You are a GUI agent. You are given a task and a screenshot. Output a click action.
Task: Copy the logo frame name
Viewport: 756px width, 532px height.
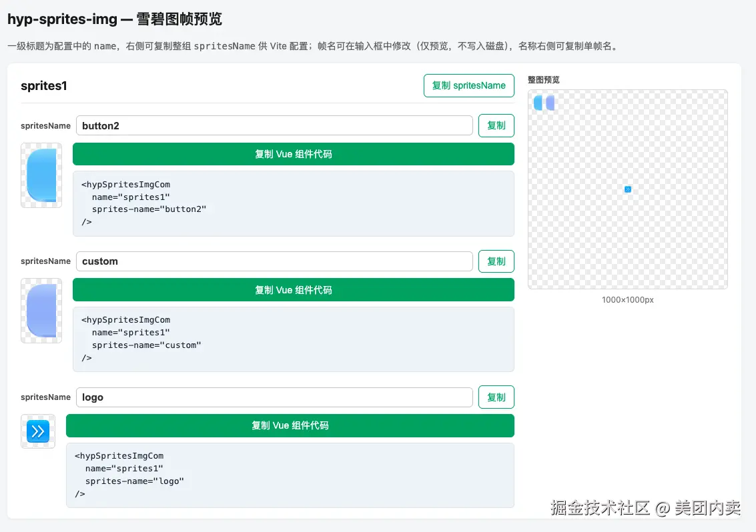pyautogui.click(x=496, y=397)
